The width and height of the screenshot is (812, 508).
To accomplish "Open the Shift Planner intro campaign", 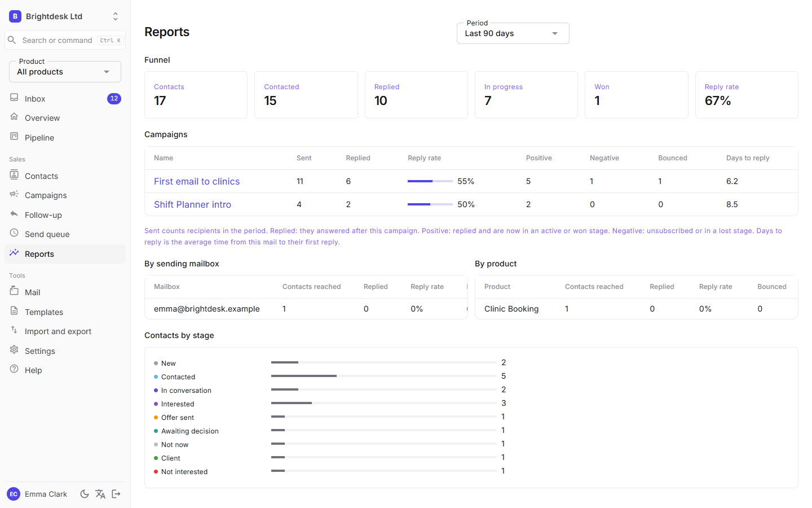I will tap(192, 204).
